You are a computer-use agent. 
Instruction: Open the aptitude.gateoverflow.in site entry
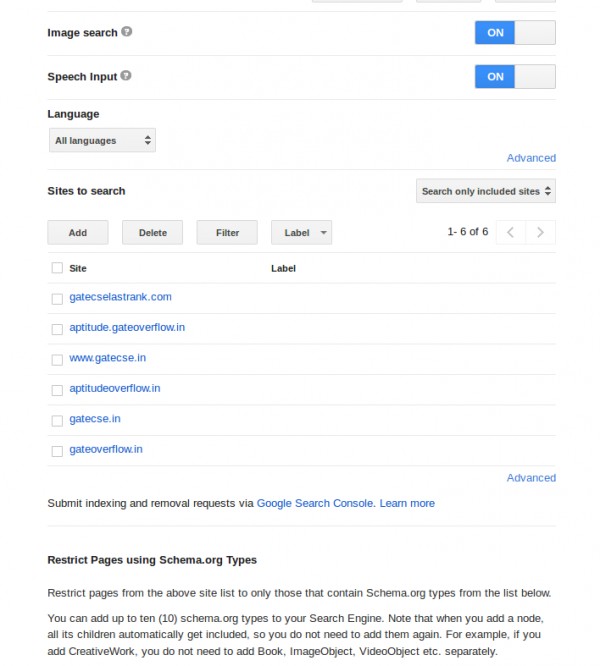(x=127, y=327)
